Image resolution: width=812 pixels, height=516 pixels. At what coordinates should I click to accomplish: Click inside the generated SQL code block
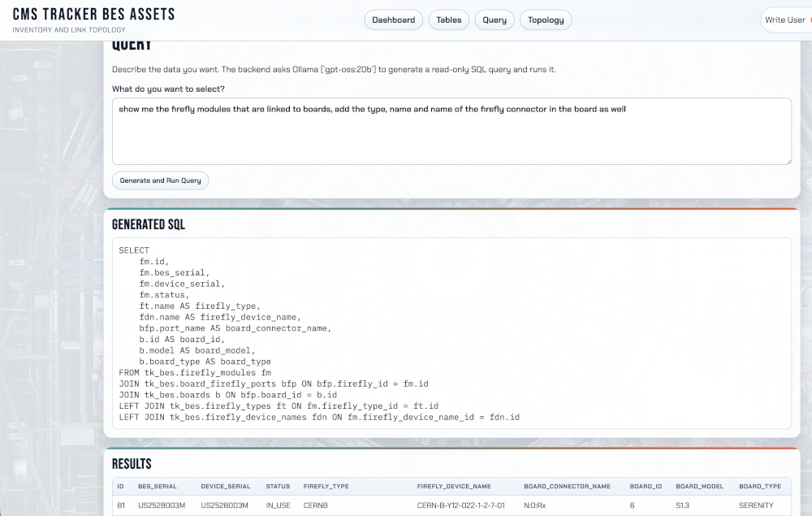click(x=451, y=333)
